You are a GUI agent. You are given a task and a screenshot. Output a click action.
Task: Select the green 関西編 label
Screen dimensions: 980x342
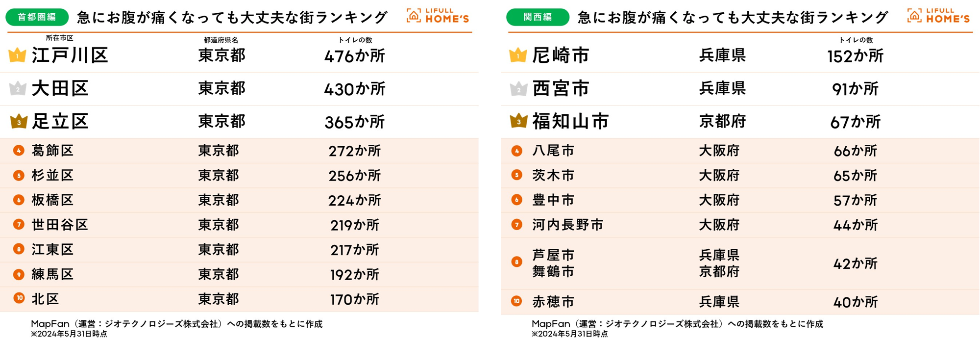[x=538, y=17]
